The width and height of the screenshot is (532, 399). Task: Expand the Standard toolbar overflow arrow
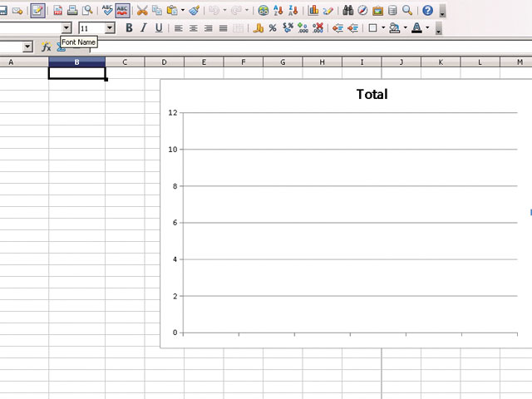442,11
